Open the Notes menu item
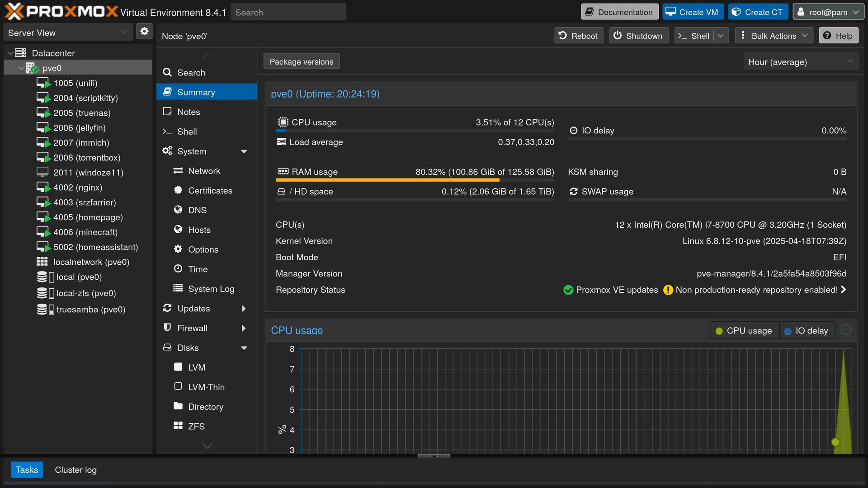 [189, 112]
